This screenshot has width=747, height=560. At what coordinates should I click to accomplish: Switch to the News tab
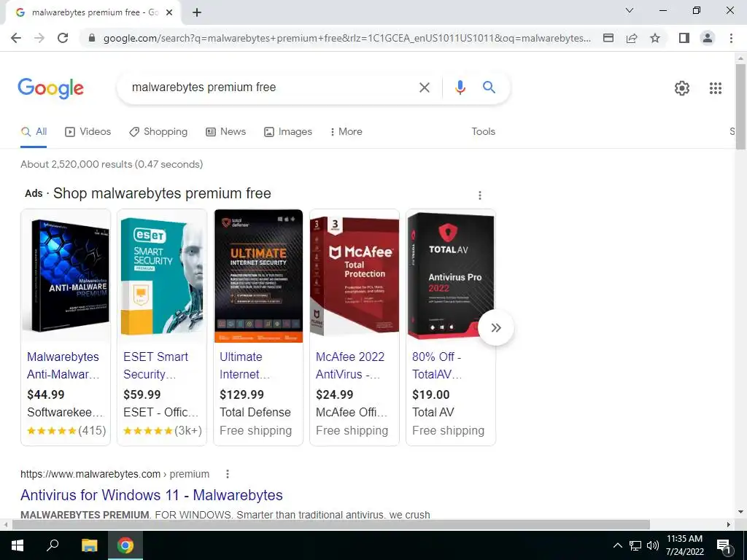(226, 132)
